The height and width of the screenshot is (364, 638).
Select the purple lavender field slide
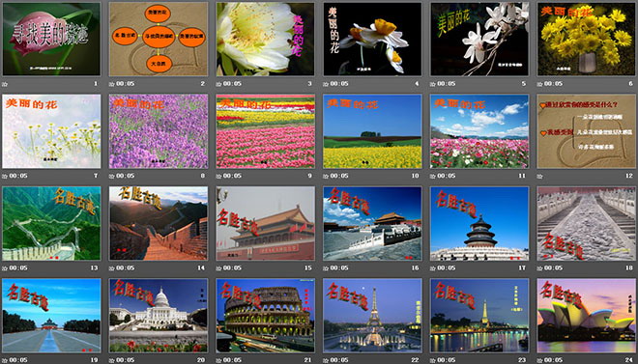pos(159,131)
